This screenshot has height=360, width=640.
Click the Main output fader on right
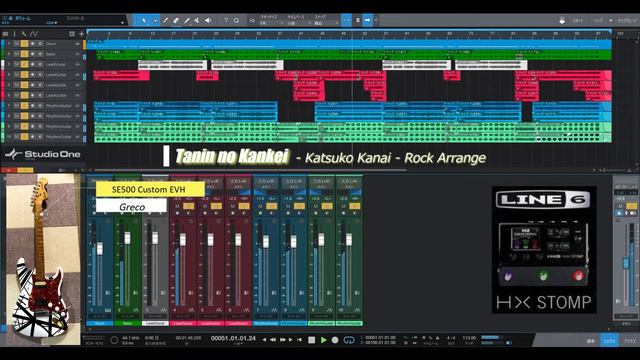coord(626,263)
